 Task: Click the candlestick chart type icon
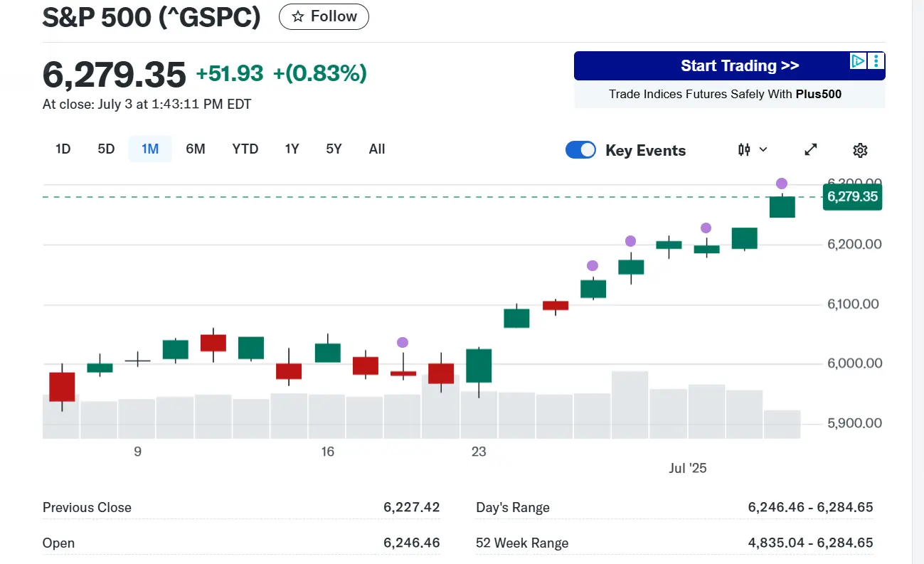click(745, 149)
